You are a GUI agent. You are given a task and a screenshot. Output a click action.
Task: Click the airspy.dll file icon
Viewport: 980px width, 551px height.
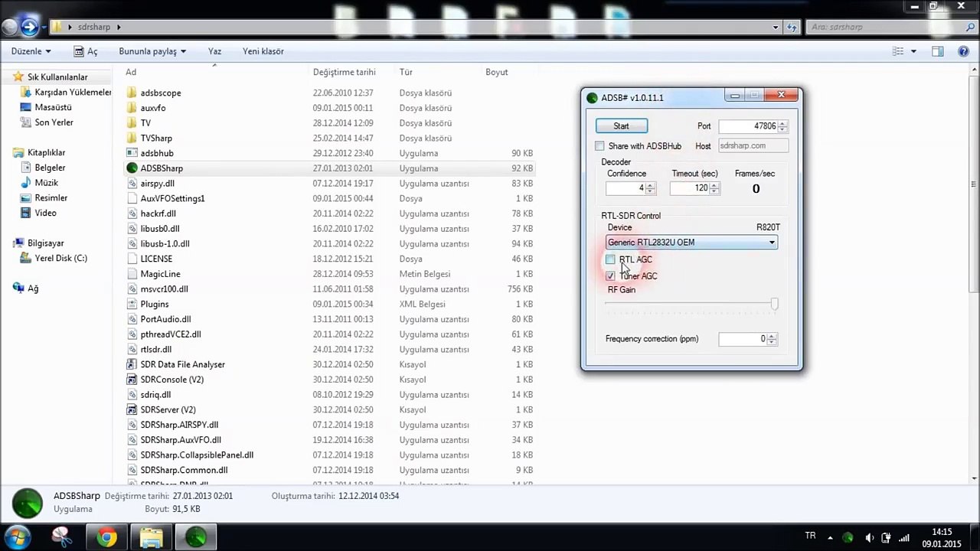coord(132,184)
